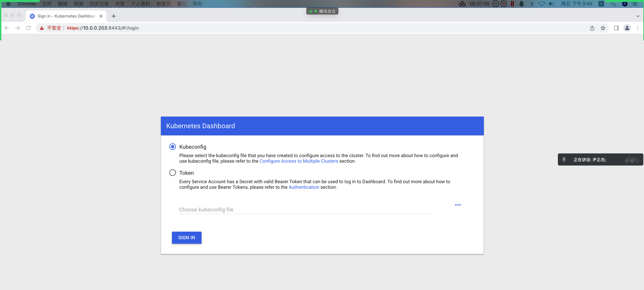Select the Token radio option
This screenshot has height=290, width=644.
172,173
